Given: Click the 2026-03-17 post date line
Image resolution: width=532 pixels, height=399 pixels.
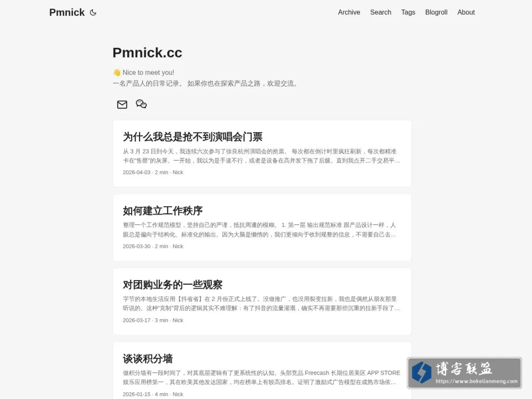Looking at the screenshot, I should click(x=153, y=321).
